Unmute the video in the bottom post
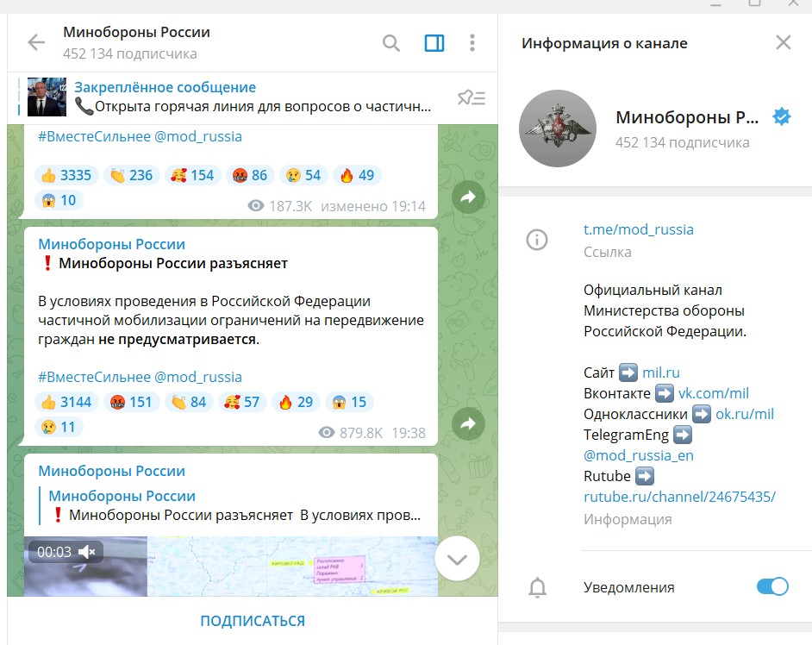Viewport: 812px width, 645px height. [86, 552]
